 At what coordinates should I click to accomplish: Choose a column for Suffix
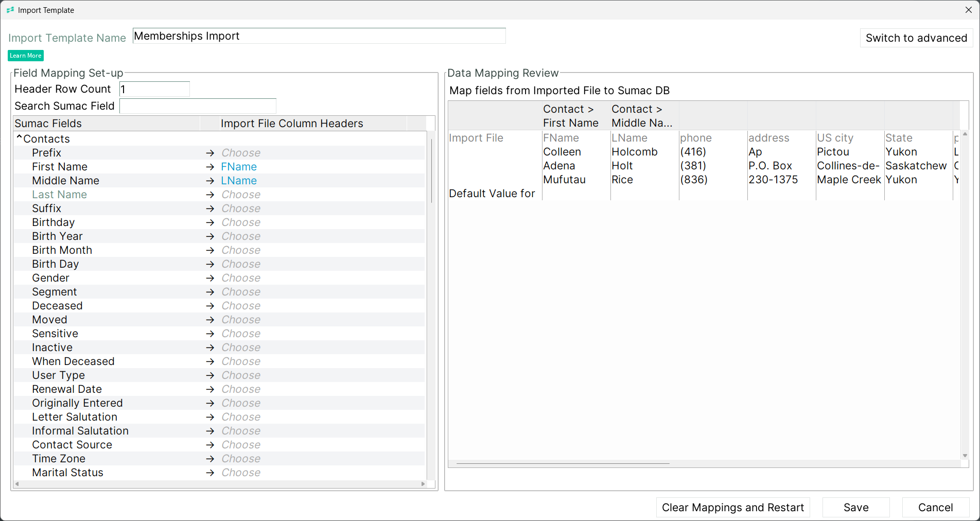241,209
